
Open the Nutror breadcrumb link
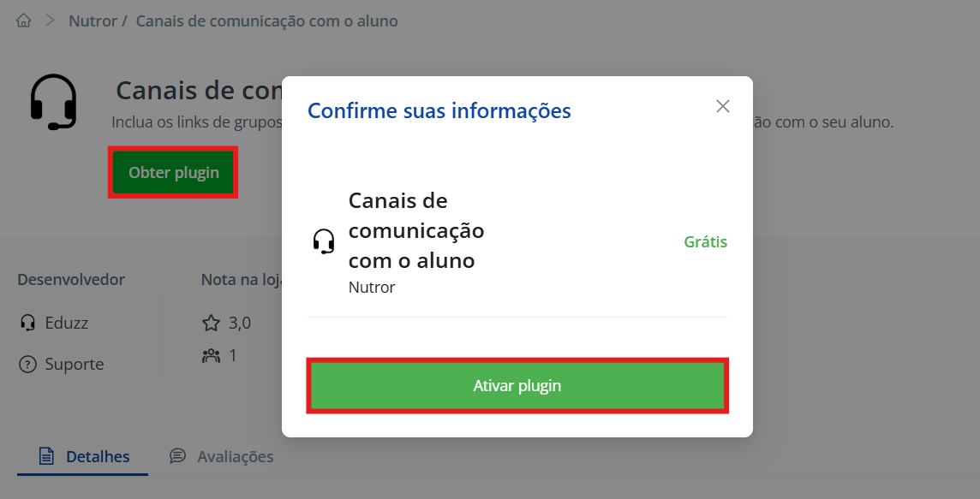[x=93, y=21]
